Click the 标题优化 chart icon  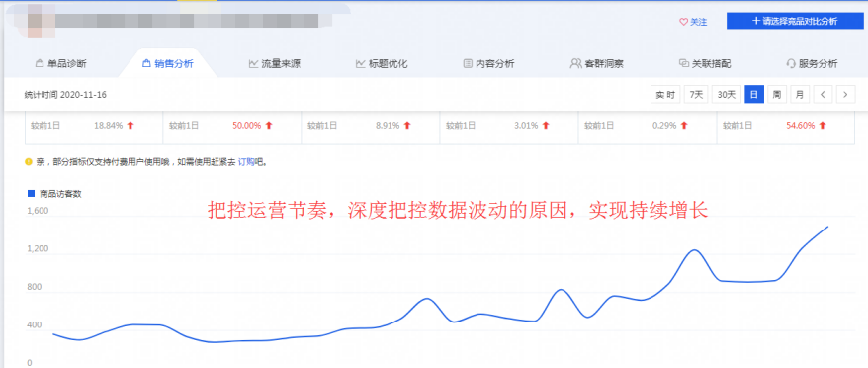360,63
